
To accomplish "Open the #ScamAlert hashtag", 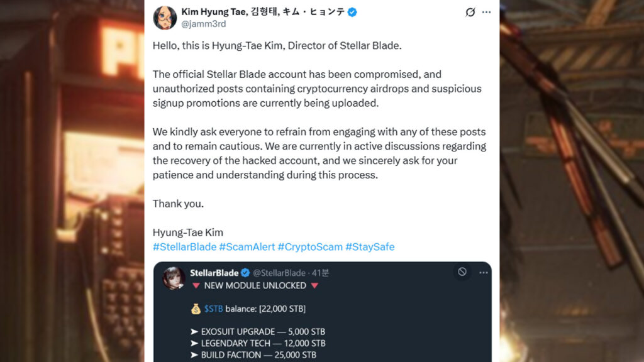I will coord(247,247).
